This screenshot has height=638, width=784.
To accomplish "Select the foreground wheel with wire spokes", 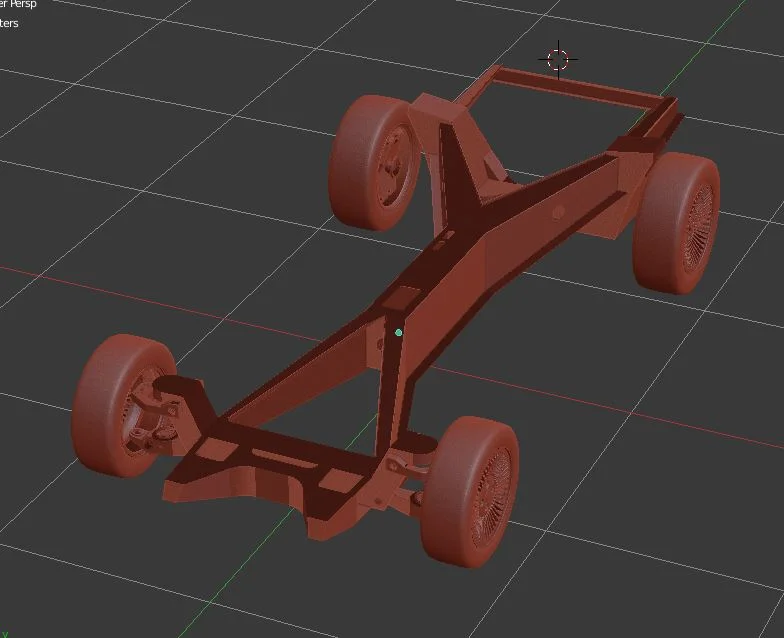I will pos(470,492).
